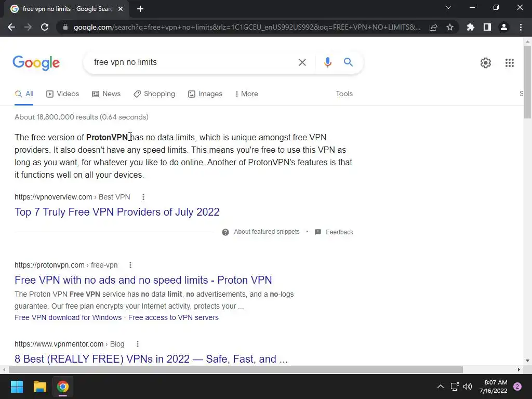Click the horizontal scrollbar thumb
This screenshot has height=399, width=532.
tap(235, 369)
